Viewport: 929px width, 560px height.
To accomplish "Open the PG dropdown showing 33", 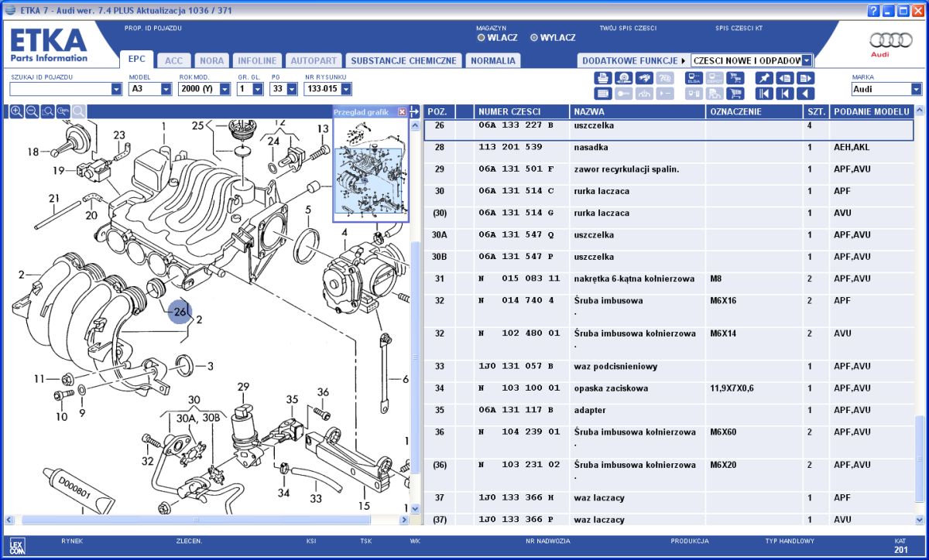I will point(292,89).
